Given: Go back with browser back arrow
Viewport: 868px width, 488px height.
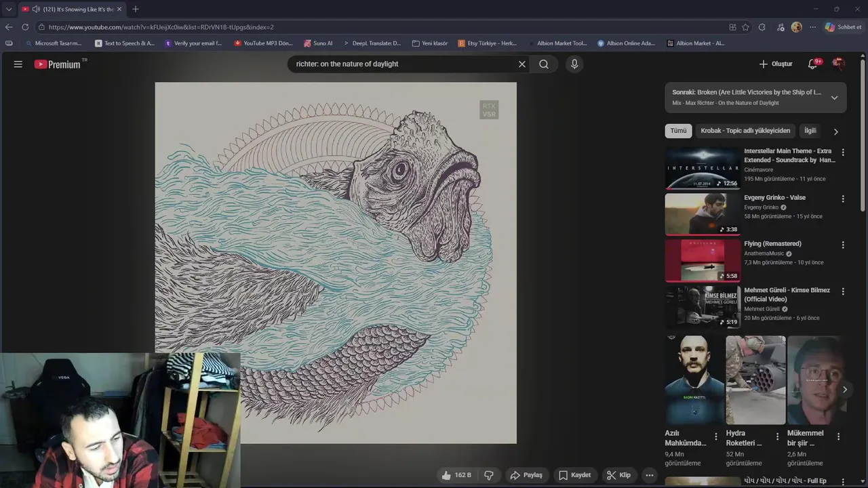Looking at the screenshot, I should [x=9, y=27].
